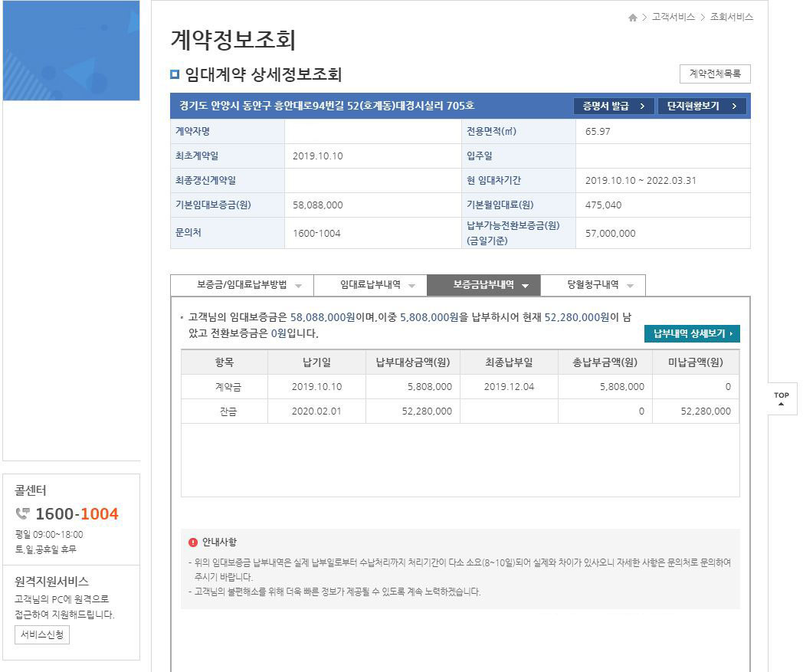Open the 계약전체목록 list button
The image size is (803, 672).
click(715, 74)
